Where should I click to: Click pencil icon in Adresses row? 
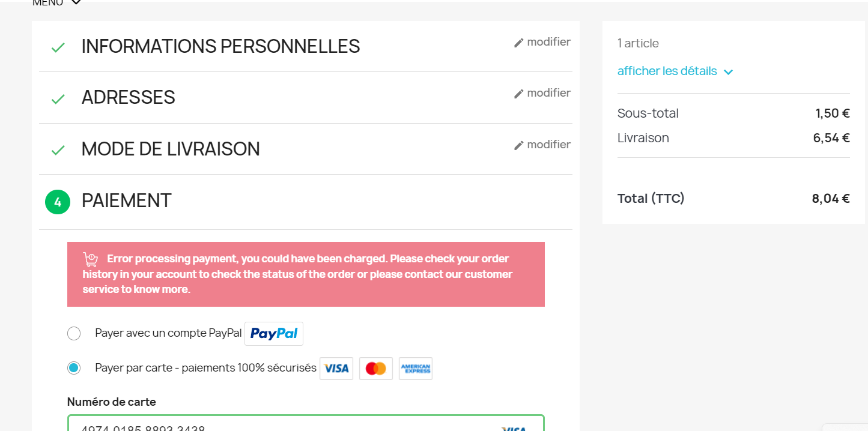tap(519, 94)
